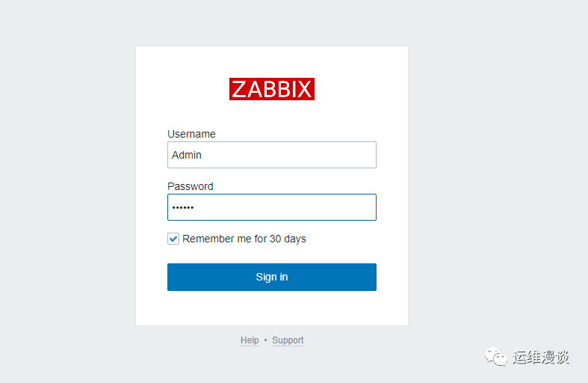Click the "Remember me for 30 days" label
This screenshot has width=588, height=383.
pyautogui.click(x=244, y=239)
